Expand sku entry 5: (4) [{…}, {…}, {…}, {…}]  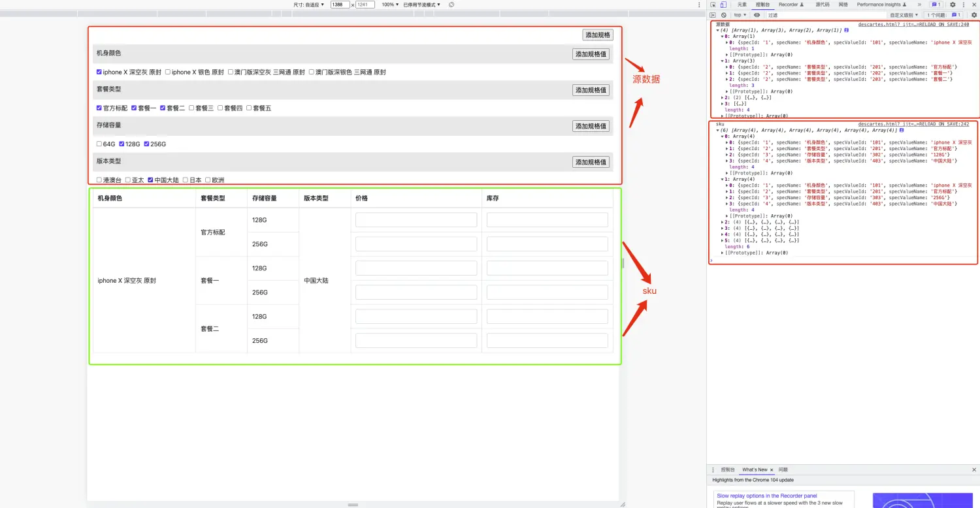coord(723,240)
